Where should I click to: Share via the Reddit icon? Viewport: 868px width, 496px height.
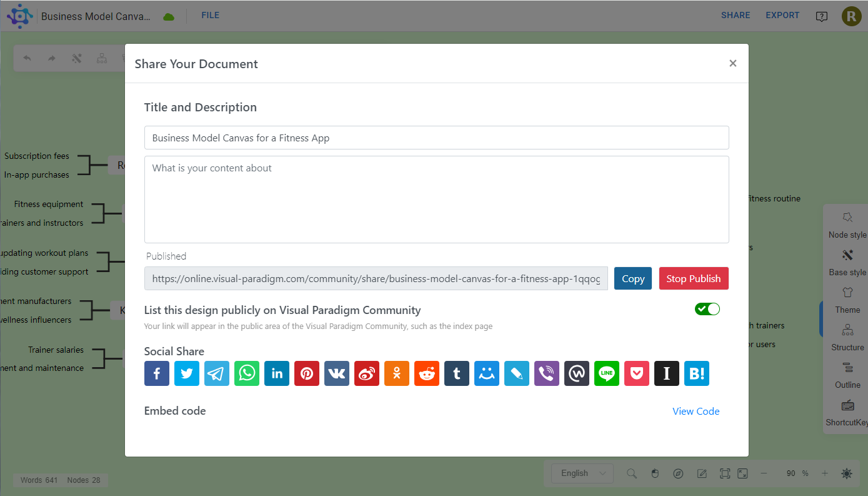coord(427,373)
